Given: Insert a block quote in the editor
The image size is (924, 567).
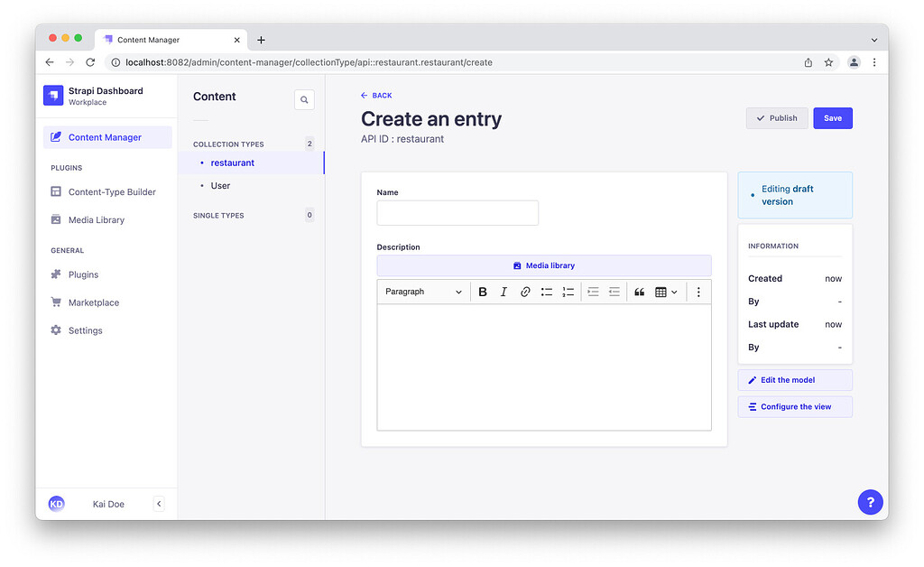Looking at the screenshot, I should [x=640, y=291].
